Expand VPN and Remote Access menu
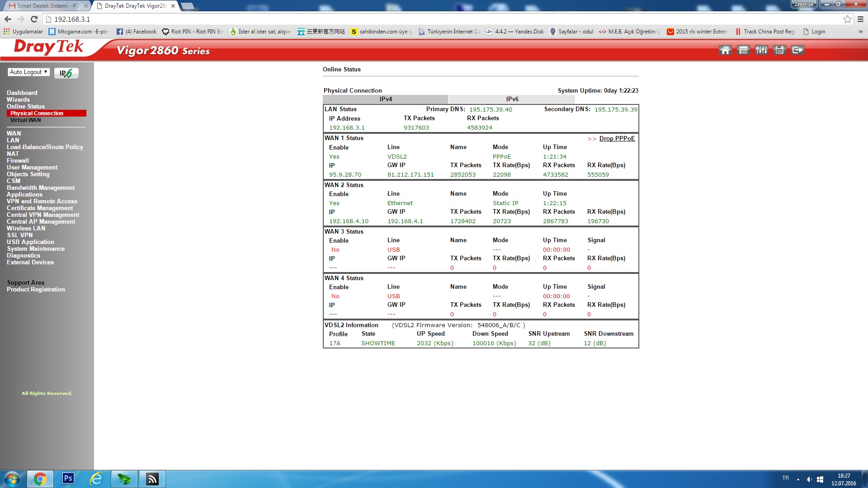Screen dimensions: 868x488 click(x=42, y=201)
